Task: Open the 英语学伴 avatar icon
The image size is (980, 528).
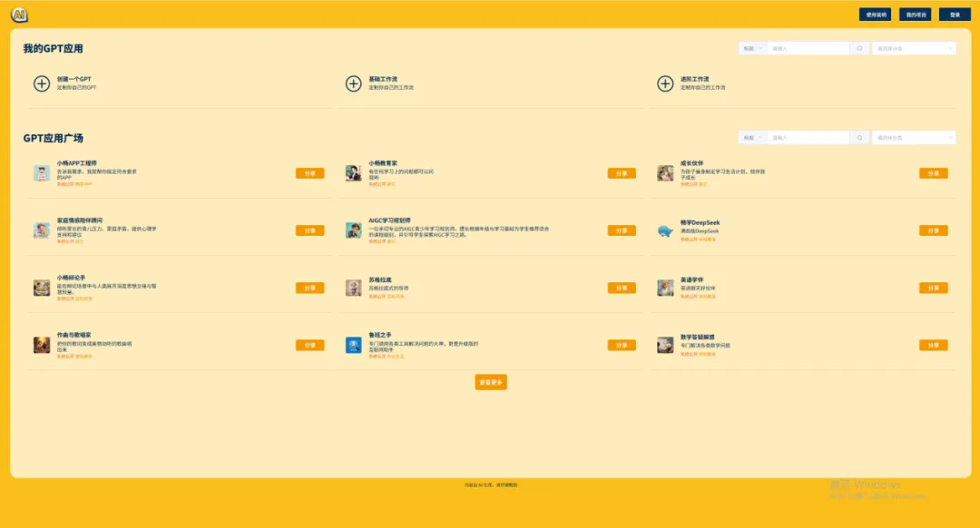Action: pyautogui.click(x=665, y=288)
